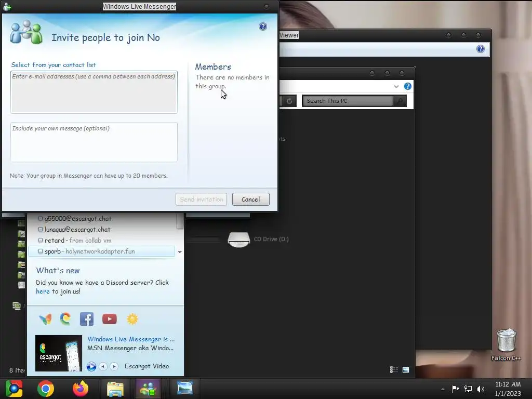Screen dimensions: 532x399
Task: Expand the ribbon chevron in the File Explorer window
Action: click(x=396, y=86)
